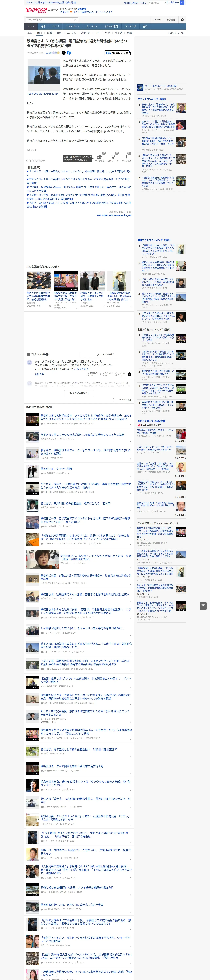Open the settings gear icon in header
This screenshot has width=210, height=980.
pos(182,20)
